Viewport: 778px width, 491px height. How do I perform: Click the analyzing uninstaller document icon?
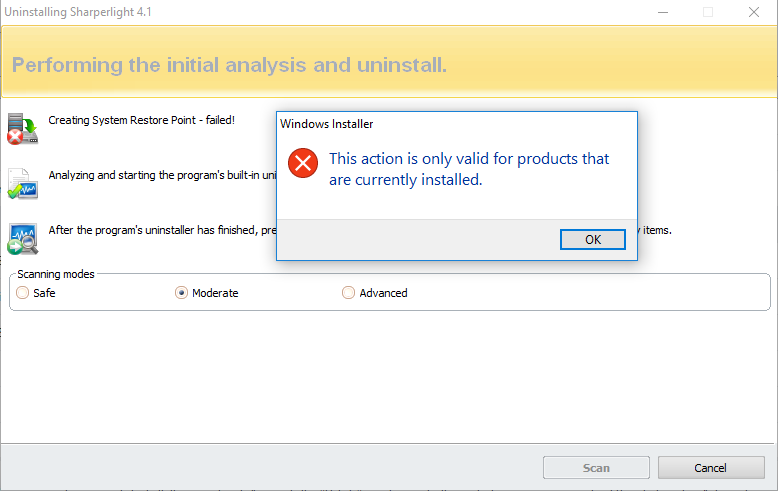22,184
